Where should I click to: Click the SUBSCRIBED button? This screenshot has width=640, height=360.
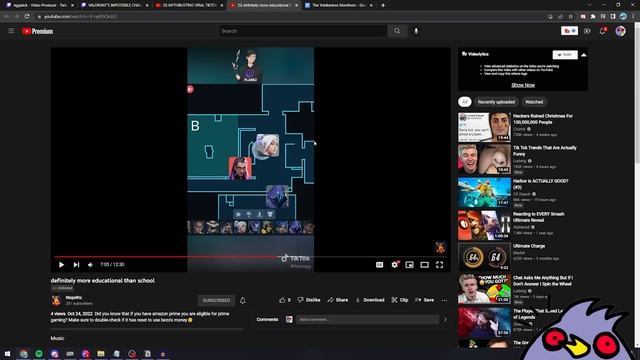(x=216, y=300)
